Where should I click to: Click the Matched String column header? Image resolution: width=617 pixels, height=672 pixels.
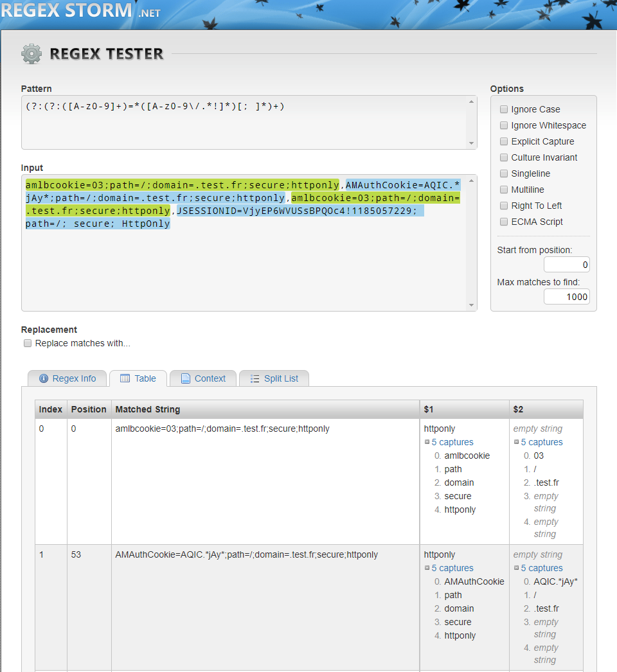tap(265, 409)
